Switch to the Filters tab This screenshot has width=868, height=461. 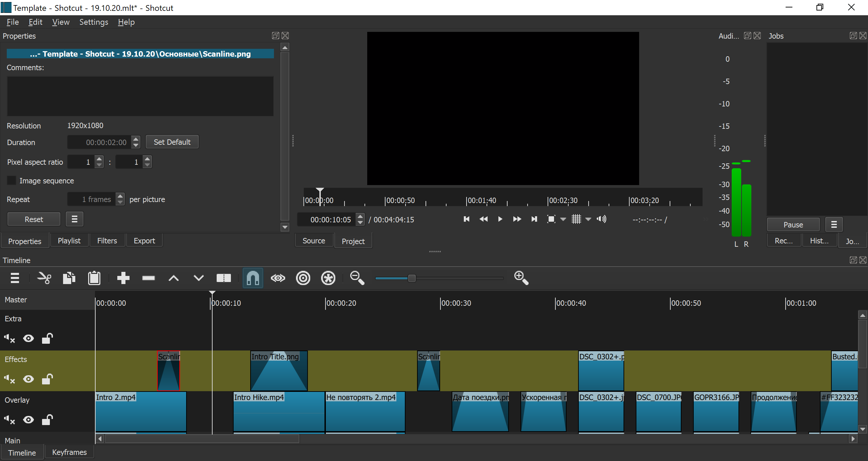click(107, 241)
